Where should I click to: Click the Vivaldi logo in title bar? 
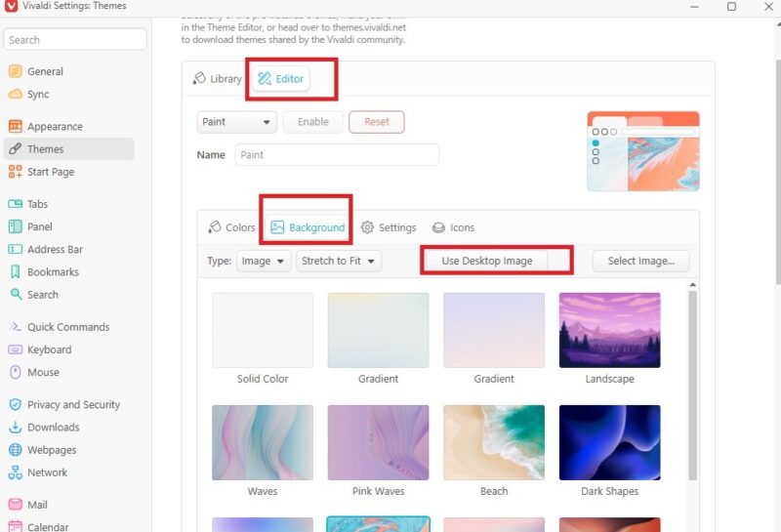coord(11,6)
